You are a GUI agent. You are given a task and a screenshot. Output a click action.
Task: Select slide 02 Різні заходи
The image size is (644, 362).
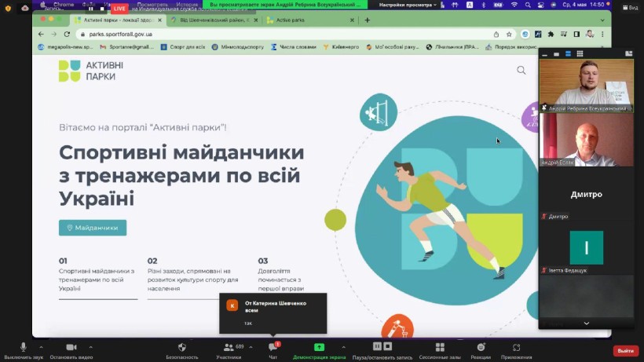point(194,275)
